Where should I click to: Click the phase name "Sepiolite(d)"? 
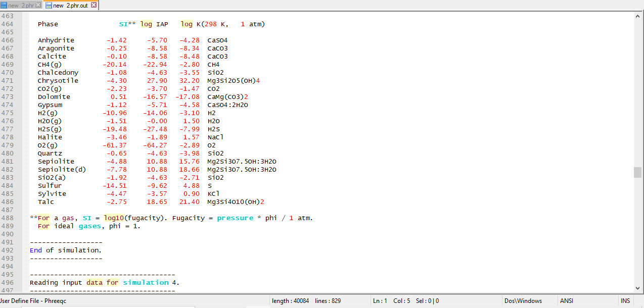click(62, 170)
